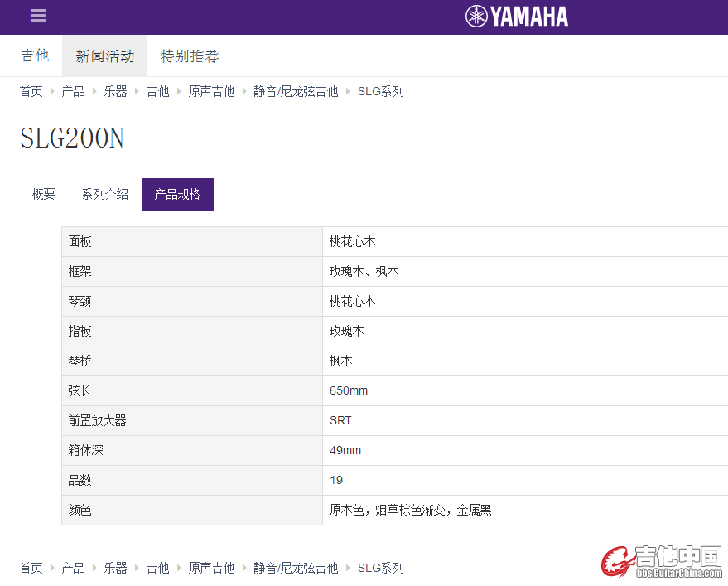Select 桃花心木 value in the 琴颈 row
Screen dimensions: 728x586
pyautogui.click(x=352, y=301)
